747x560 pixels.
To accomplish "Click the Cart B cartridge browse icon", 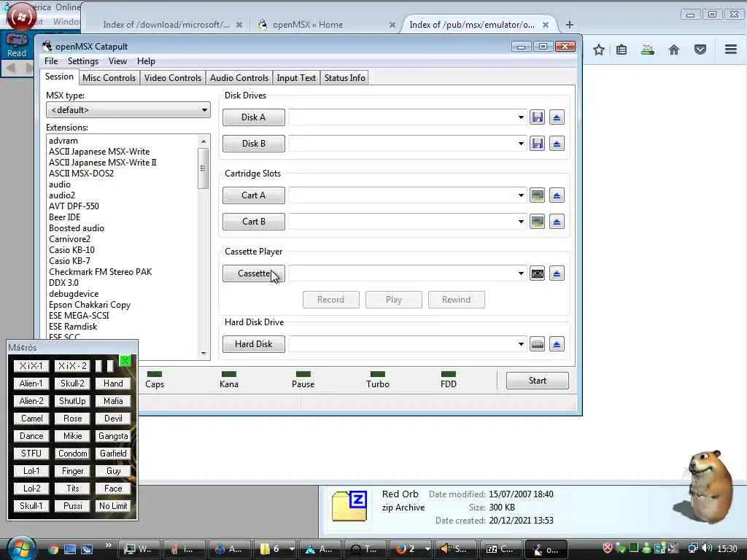I will pos(537,222).
